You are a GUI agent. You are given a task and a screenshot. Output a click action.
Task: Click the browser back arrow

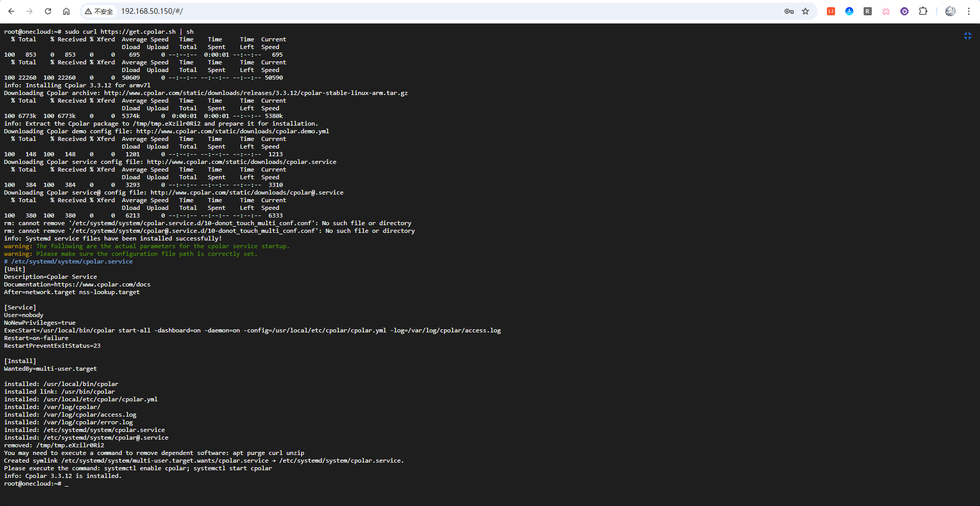point(11,11)
